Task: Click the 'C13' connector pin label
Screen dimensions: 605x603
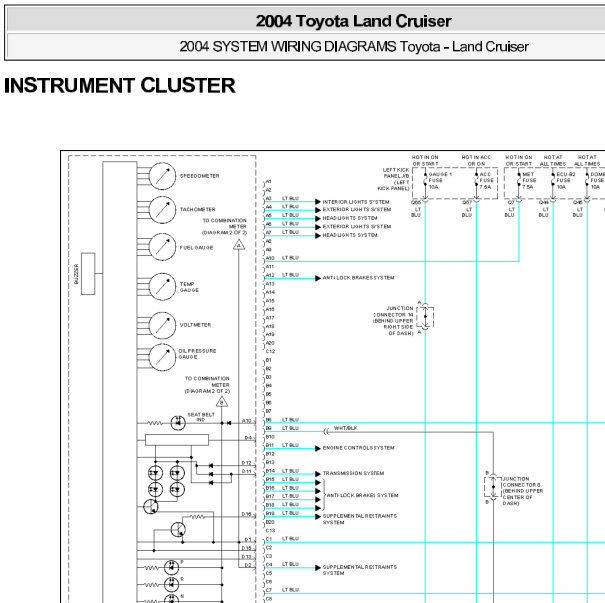Action: 270,530
